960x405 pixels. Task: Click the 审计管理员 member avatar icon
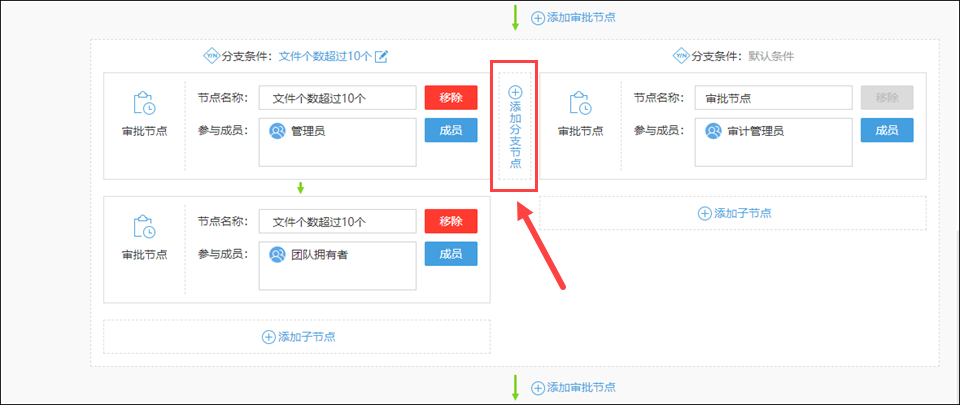coord(713,130)
